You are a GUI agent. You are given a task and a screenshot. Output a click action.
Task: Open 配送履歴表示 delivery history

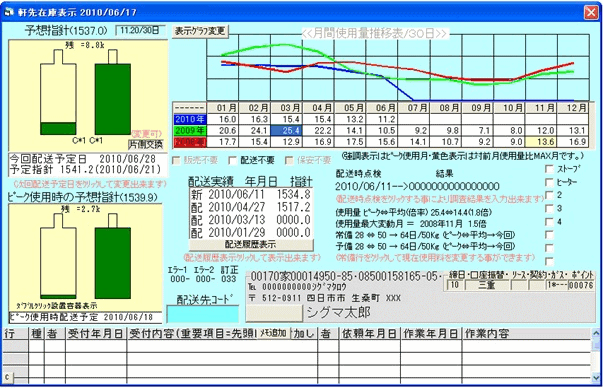251,245
